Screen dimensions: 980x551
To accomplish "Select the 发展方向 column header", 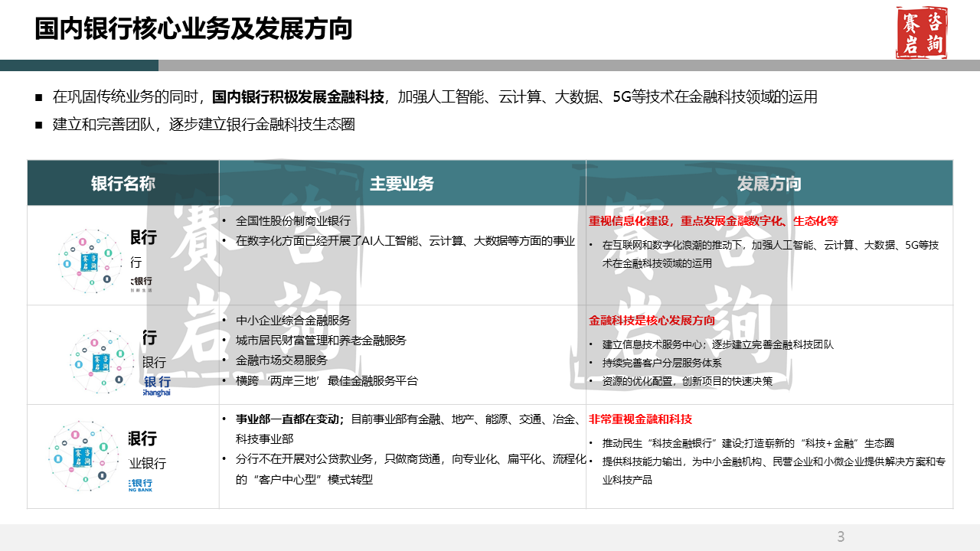I will click(x=769, y=184).
